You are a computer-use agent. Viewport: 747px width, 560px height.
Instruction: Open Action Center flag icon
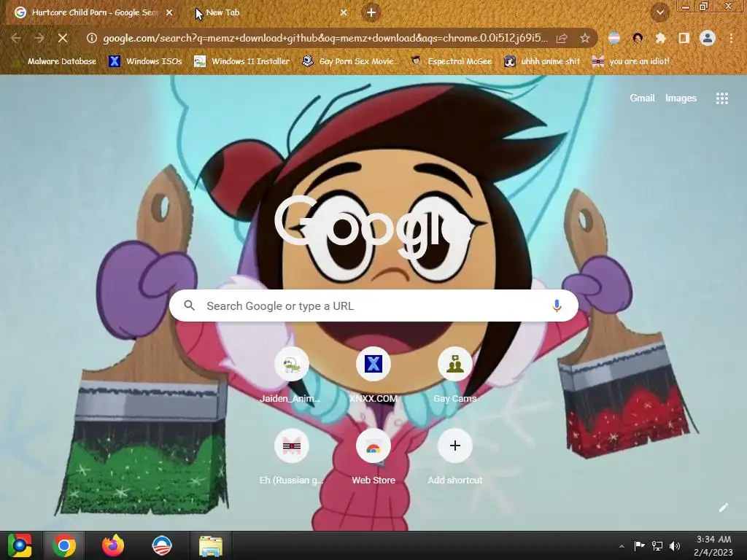click(x=639, y=545)
